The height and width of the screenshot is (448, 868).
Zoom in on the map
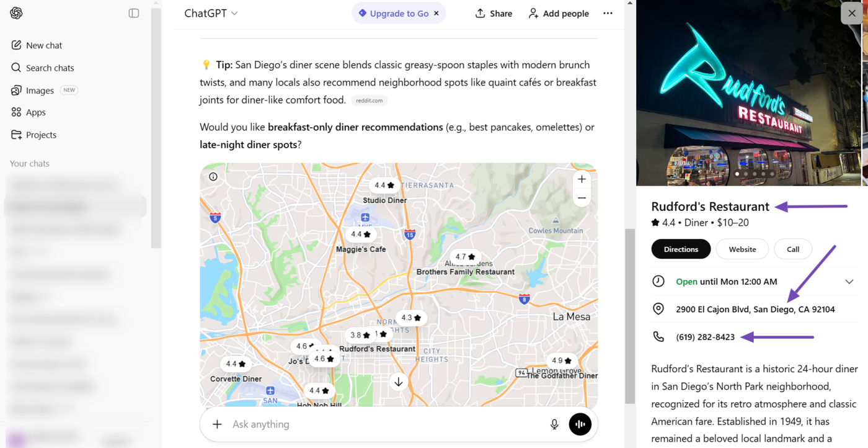[x=582, y=179]
